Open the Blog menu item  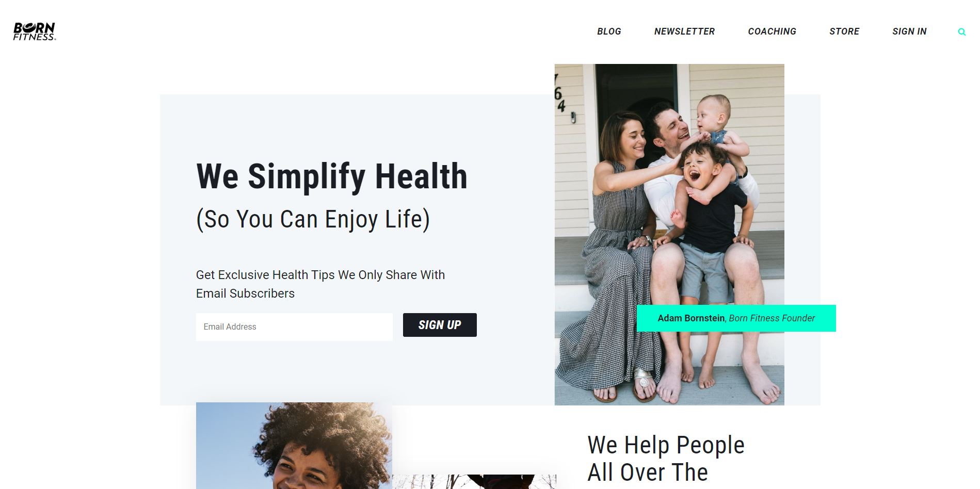coord(609,31)
